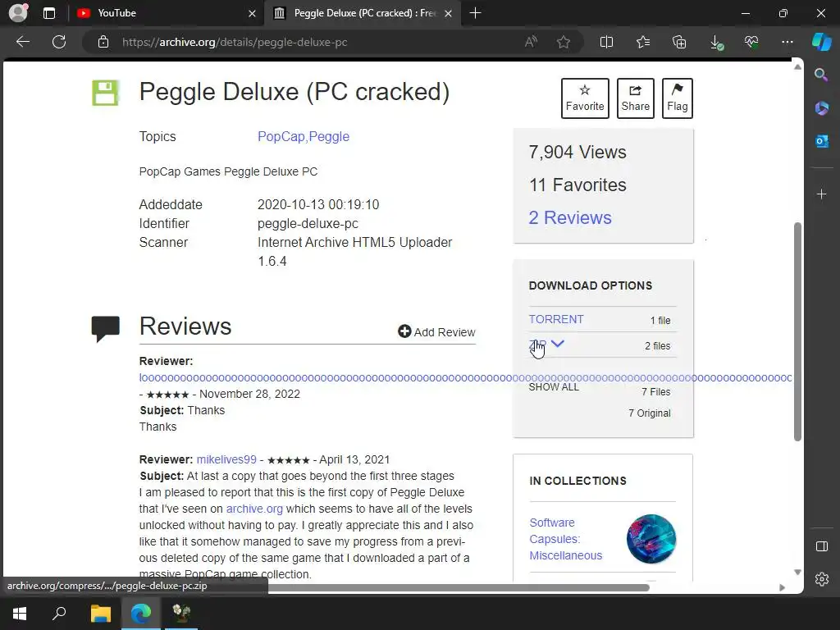
Task: Open sidebar settings gear icon
Action: pos(821,579)
